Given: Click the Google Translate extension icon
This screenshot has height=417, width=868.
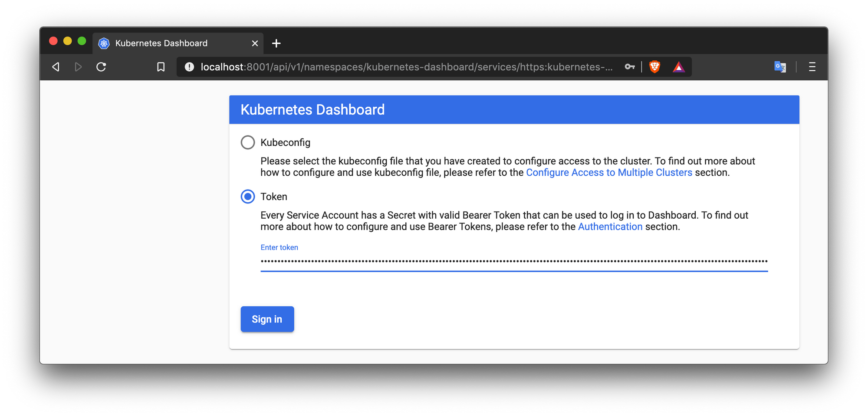Looking at the screenshot, I should tap(780, 67).
